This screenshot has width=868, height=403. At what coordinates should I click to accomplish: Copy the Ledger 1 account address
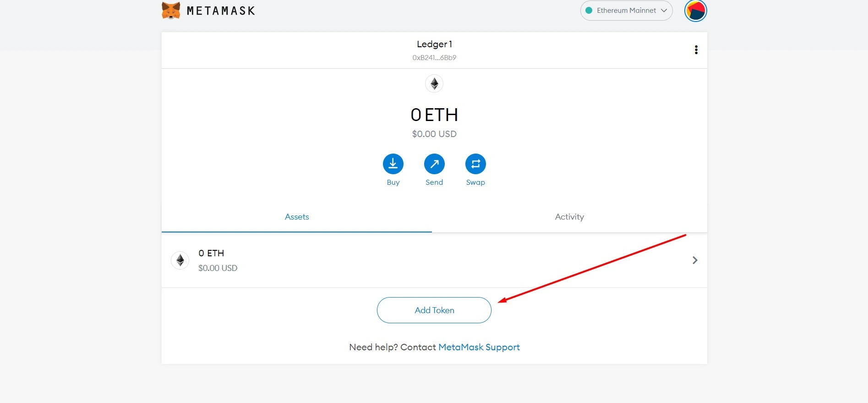(x=434, y=58)
